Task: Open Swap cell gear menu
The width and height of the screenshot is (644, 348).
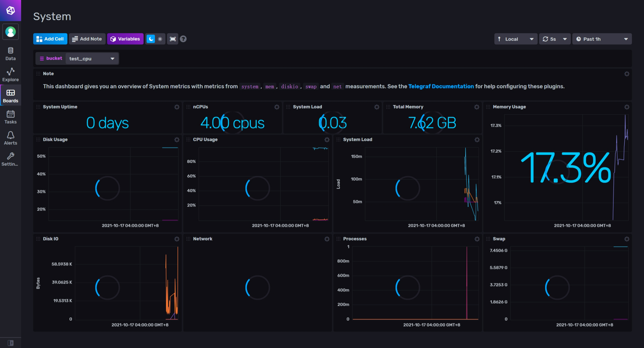Action: 627,239
